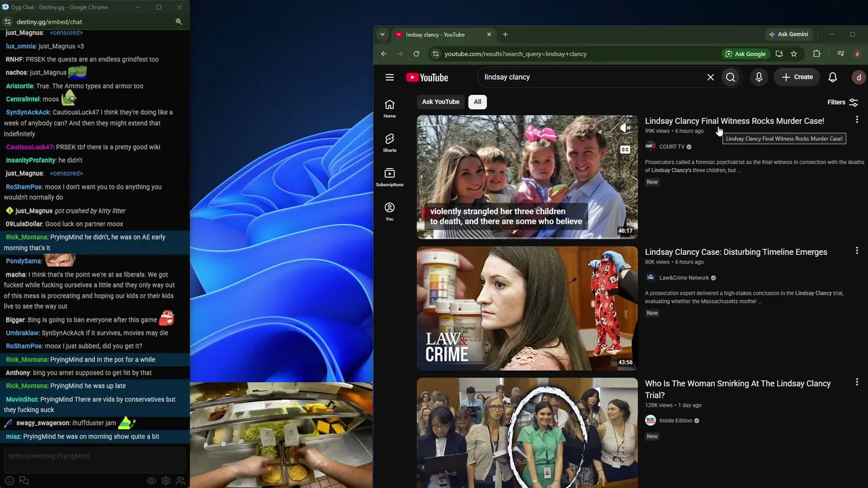The image size is (868, 488).
Task: Open more actions for the Final Witness video
Action: (857, 120)
